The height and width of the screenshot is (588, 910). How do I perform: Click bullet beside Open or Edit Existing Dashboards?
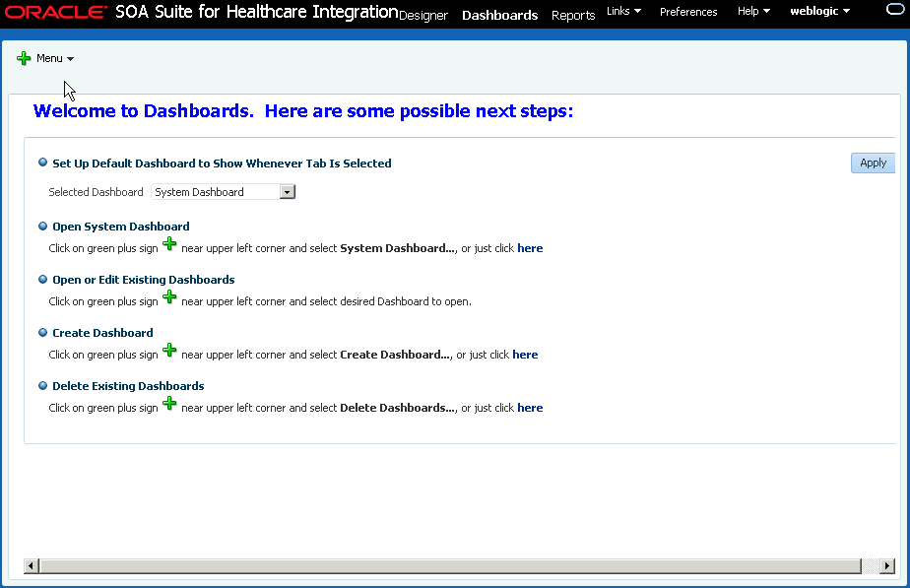(43, 279)
